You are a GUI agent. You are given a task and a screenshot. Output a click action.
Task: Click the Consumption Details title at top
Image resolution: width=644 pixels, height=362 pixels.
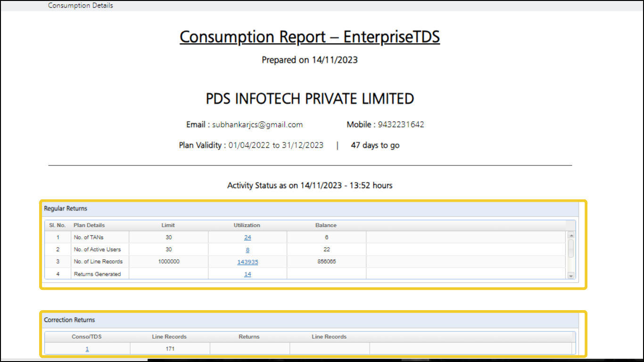click(x=81, y=6)
